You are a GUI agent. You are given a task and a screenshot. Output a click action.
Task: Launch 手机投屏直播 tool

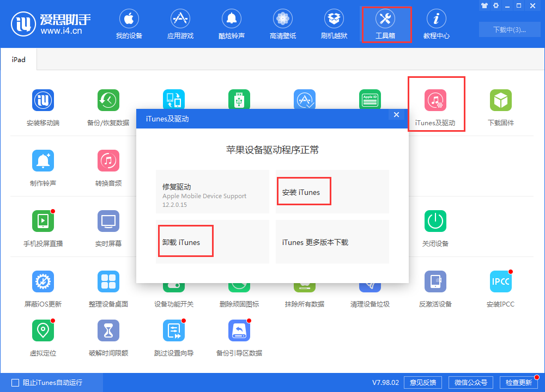pyautogui.click(x=43, y=229)
